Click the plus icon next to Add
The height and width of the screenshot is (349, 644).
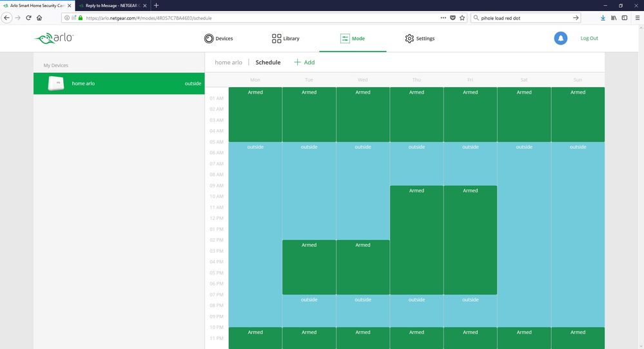click(297, 62)
